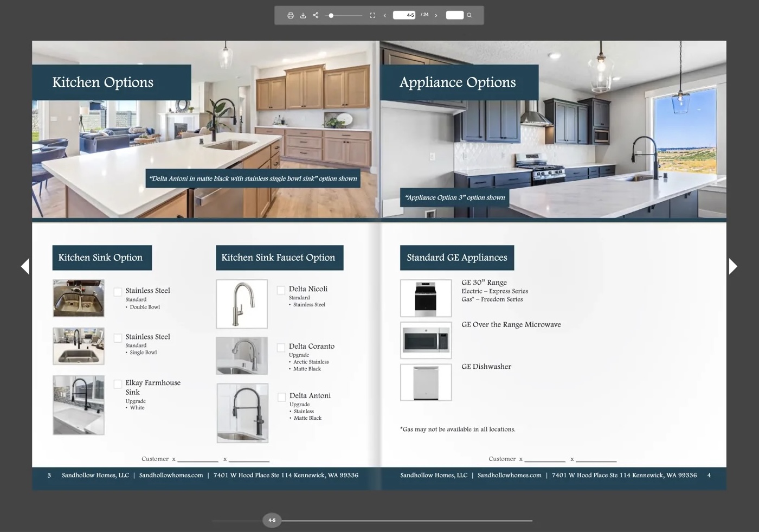The image size is (759, 532).
Task: Click the Delta Nicoli faucet image
Action: click(242, 304)
